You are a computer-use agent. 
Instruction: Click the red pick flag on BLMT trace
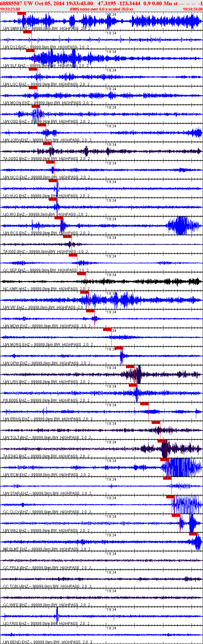[x=193, y=534]
